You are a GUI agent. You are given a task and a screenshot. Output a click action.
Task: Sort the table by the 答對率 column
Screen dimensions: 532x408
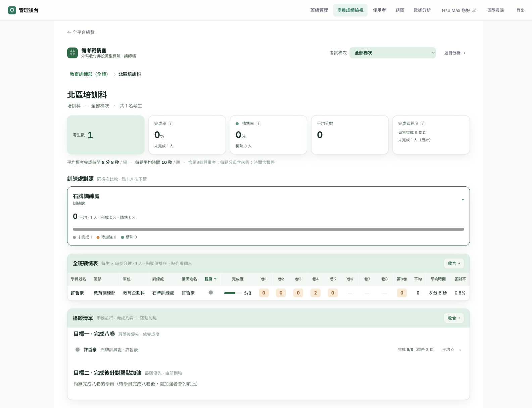coord(460,279)
